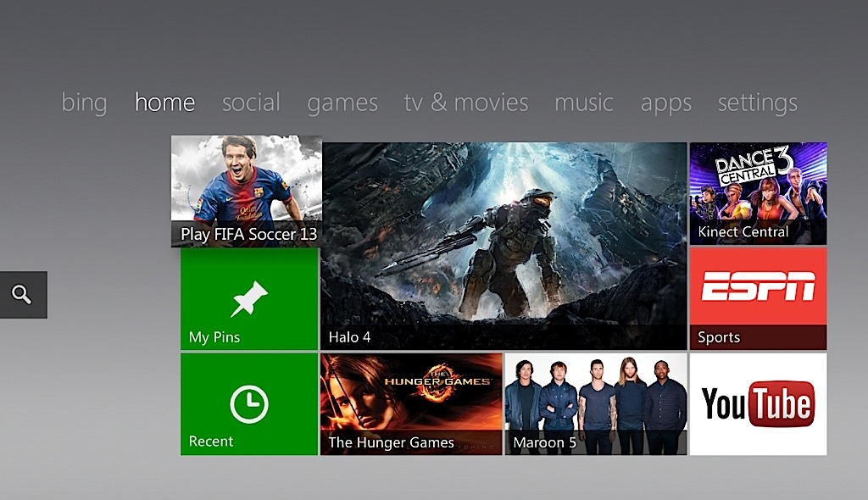Open the Halo 4 featured tile
The height and width of the screenshot is (500, 868).
(504, 247)
